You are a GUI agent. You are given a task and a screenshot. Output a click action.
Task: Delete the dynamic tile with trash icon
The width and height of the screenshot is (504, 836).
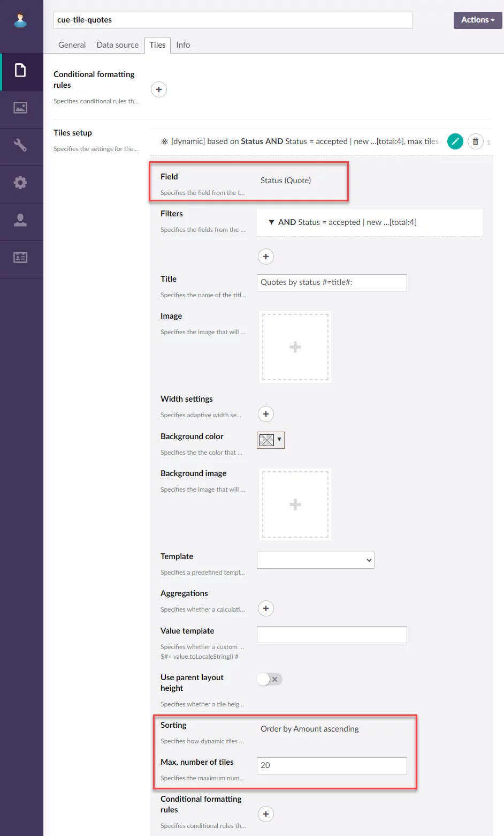tap(475, 141)
